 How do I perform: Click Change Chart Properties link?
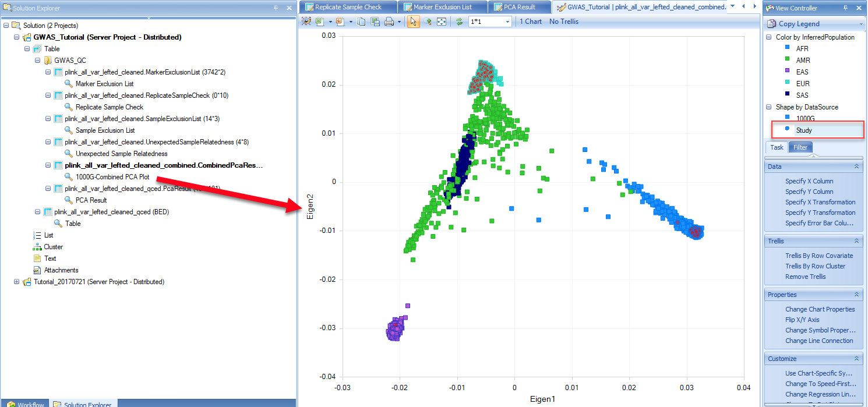point(820,309)
